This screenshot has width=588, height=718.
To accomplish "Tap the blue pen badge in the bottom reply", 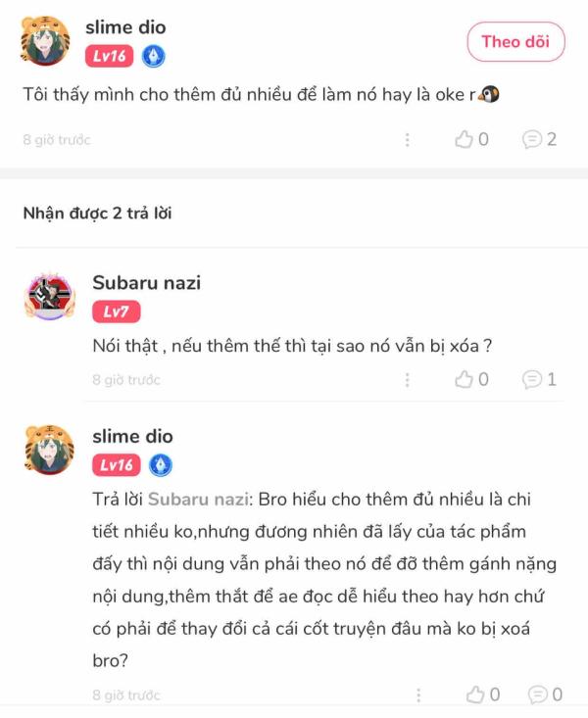I will coord(161,465).
